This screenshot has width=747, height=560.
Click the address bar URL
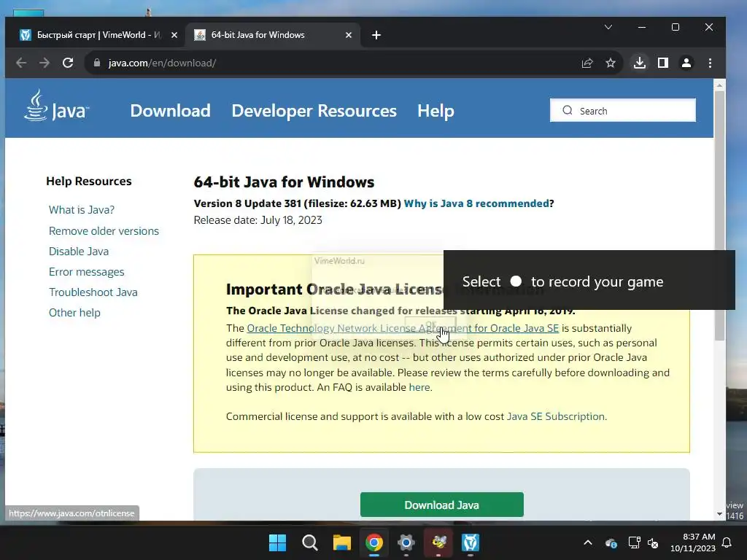pos(162,63)
